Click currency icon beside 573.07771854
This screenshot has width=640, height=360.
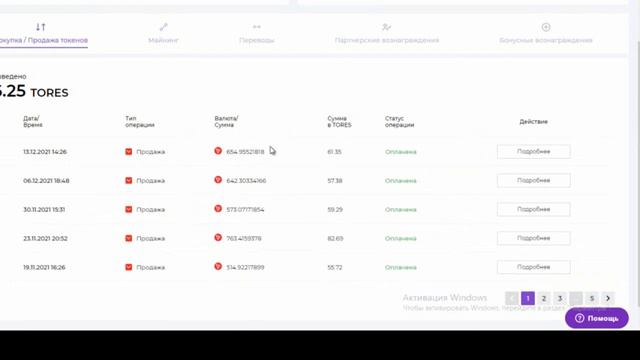pyautogui.click(x=218, y=209)
